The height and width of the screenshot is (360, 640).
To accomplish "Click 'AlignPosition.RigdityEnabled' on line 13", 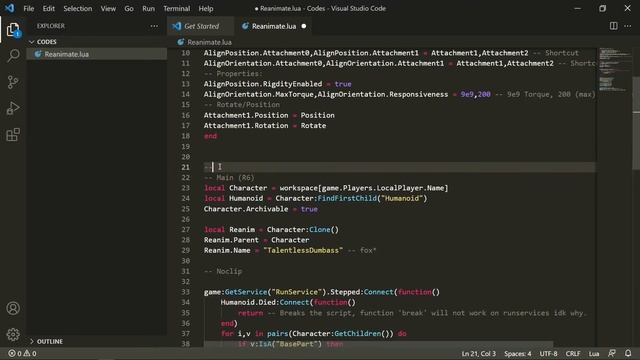I will click(263, 84).
